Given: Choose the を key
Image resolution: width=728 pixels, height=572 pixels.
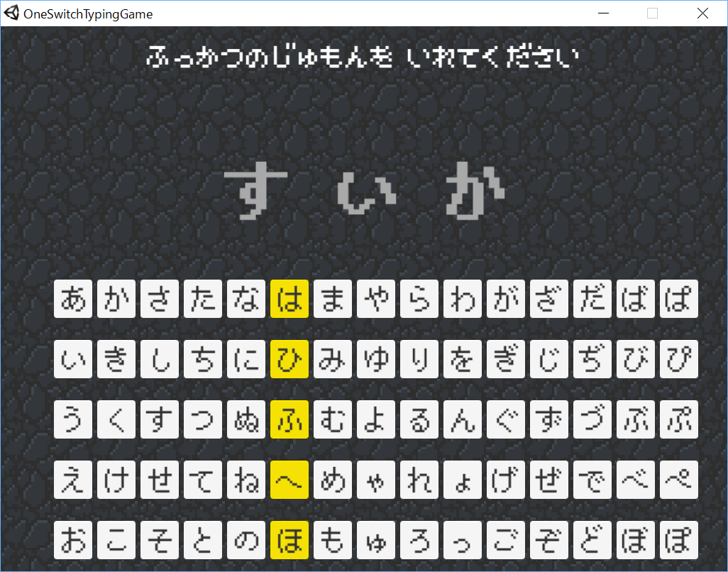Looking at the screenshot, I should (x=463, y=359).
